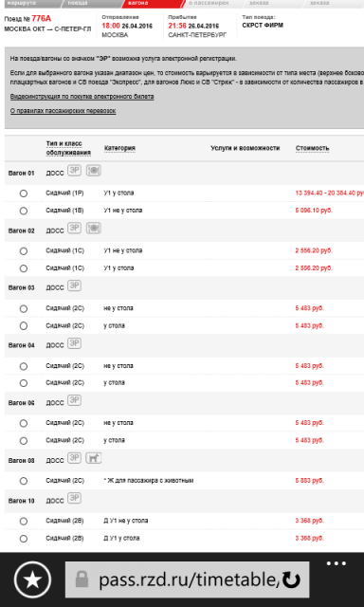Open the browser three-dots menu
This screenshot has width=364, height=607.
(337, 563)
